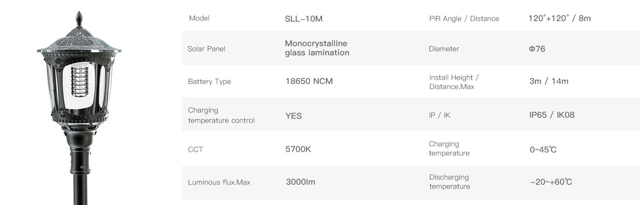Select the Model label cell

tap(199, 18)
